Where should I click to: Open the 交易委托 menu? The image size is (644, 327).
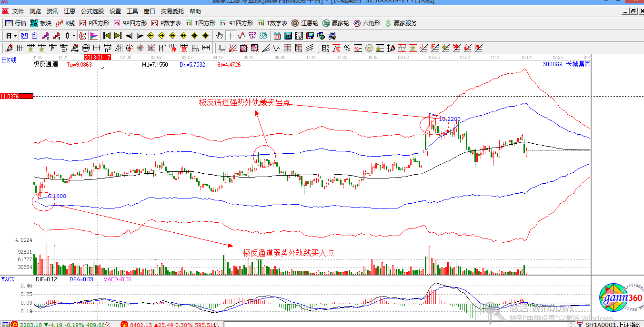(172, 11)
